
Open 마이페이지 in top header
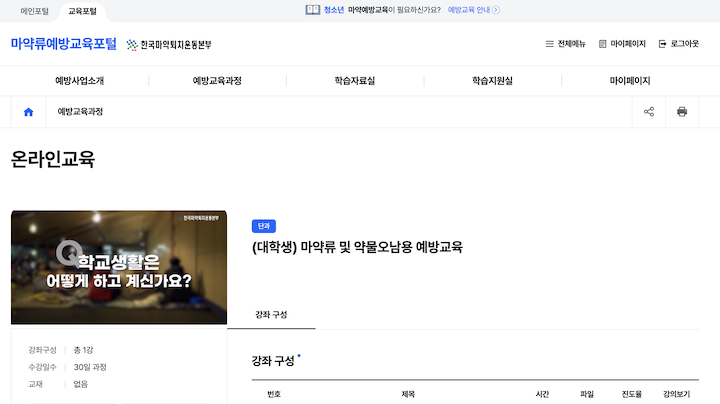[622, 44]
